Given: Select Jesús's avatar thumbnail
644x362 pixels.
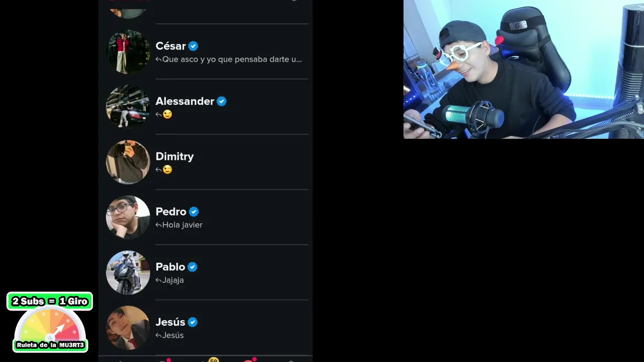Looking at the screenshot, I should click(x=128, y=328).
